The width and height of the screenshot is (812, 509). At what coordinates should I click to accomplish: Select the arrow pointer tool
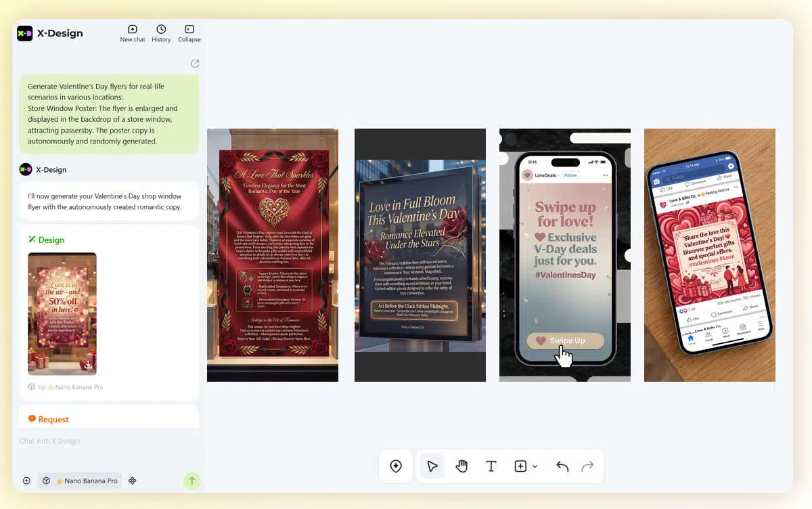click(432, 466)
